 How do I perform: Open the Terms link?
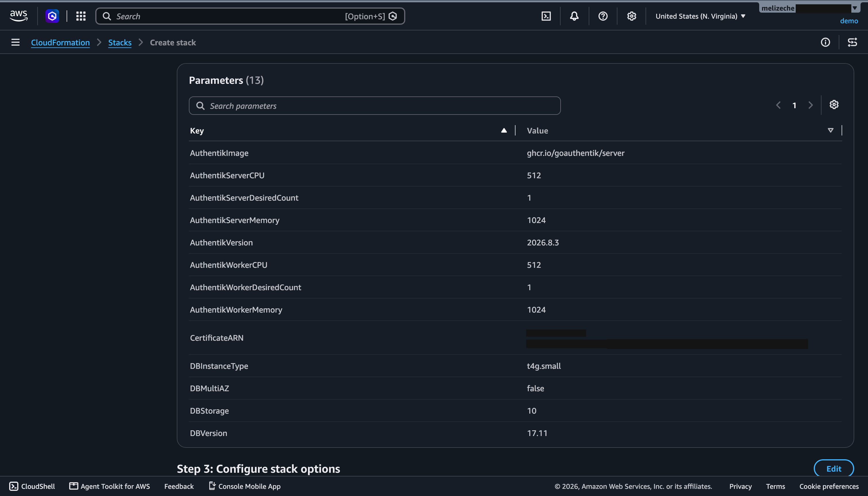pos(775,487)
